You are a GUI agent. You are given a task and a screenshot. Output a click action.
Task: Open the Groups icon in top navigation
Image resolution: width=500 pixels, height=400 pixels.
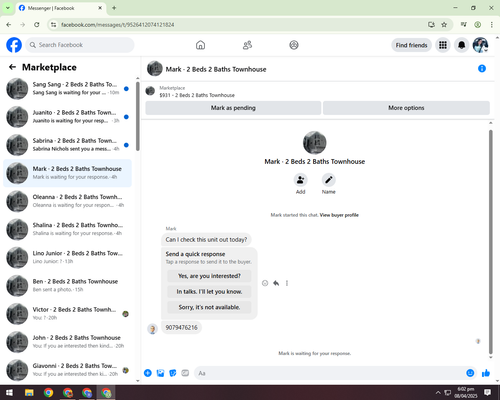[x=294, y=45]
